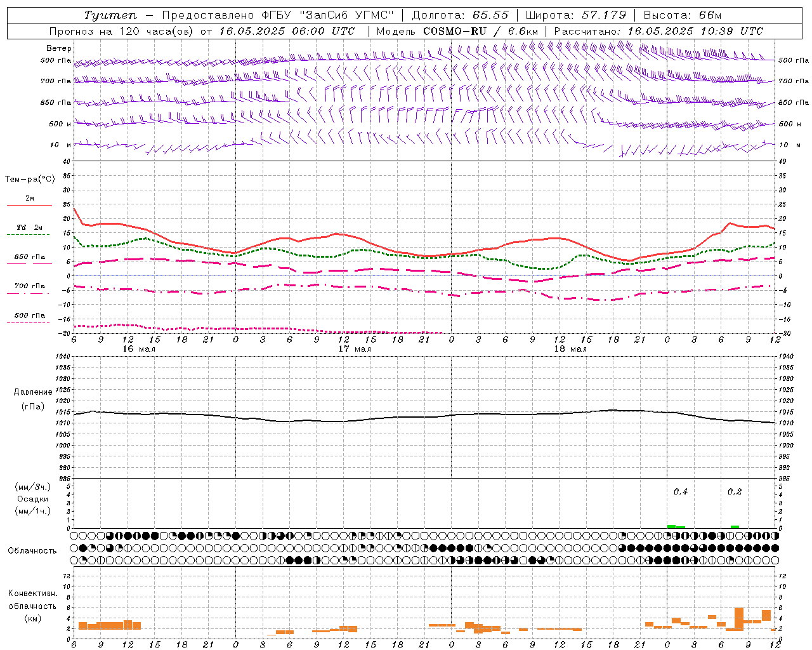Select the "Широта: 57.179" header value
812x650 pixels.
[576, 15]
